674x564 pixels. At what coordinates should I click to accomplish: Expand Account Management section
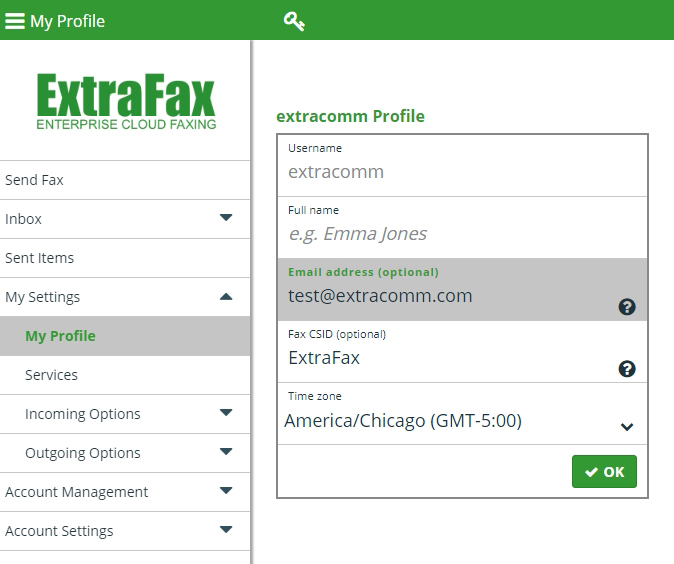point(226,490)
